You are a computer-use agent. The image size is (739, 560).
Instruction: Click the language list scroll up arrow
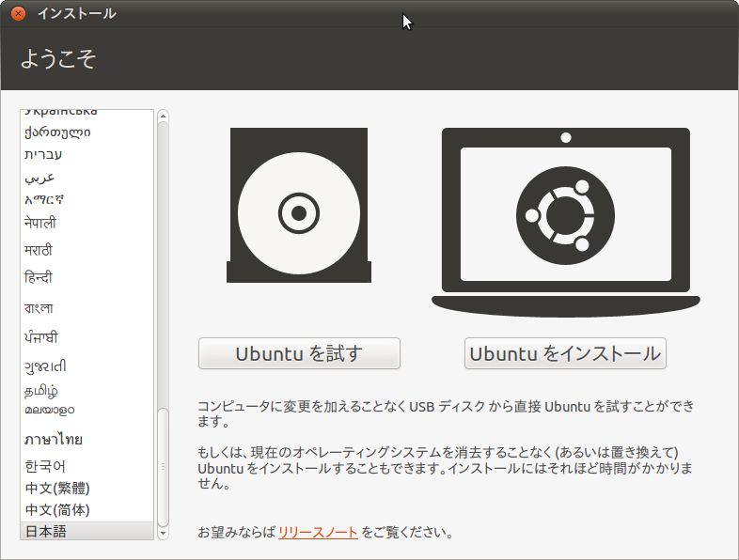163,116
